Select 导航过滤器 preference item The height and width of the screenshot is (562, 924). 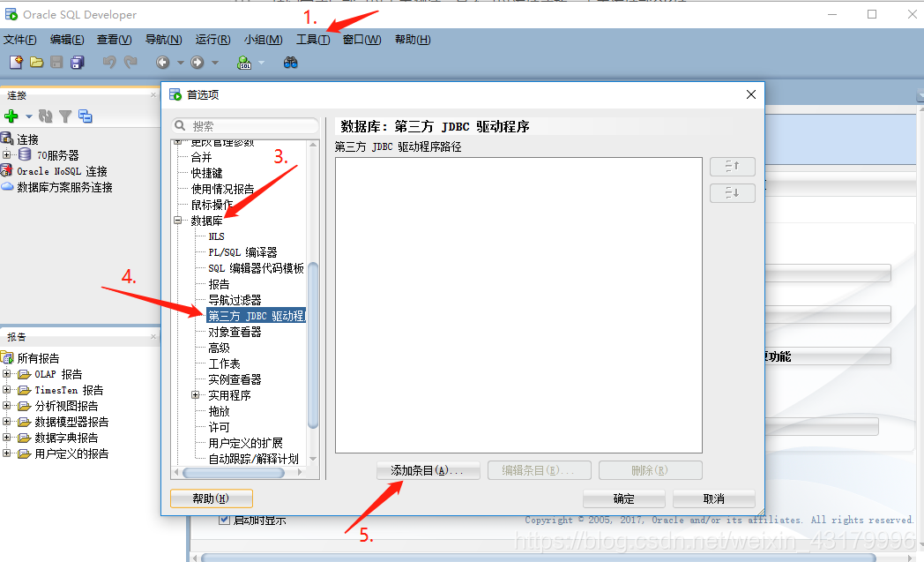point(235,300)
